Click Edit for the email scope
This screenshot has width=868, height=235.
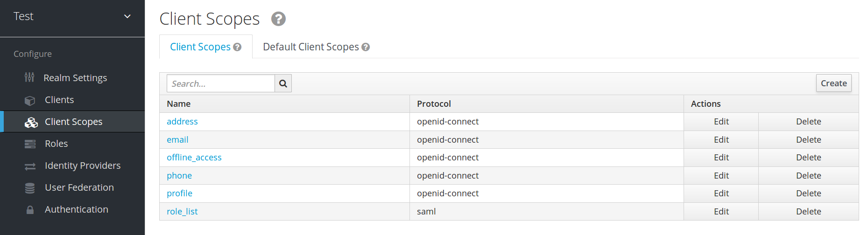(721, 140)
